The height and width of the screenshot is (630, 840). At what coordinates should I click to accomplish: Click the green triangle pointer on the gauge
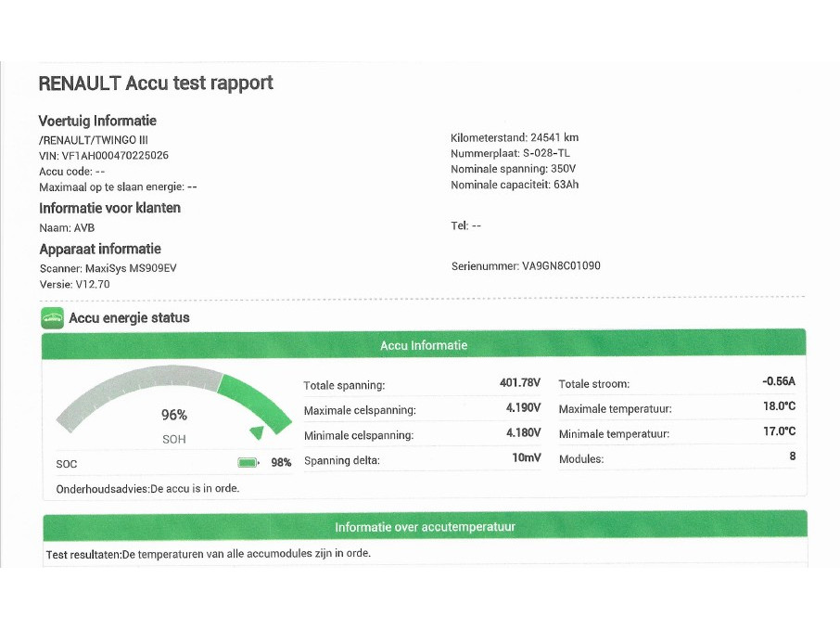(x=257, y=431)
